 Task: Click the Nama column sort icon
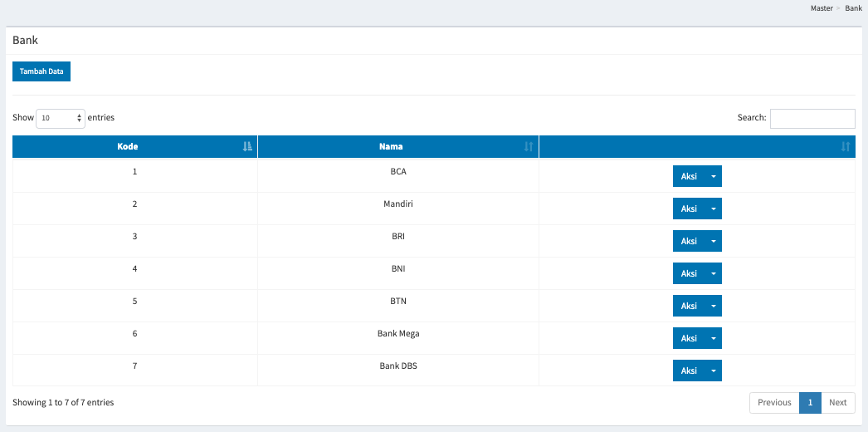[x=529, y=147]
